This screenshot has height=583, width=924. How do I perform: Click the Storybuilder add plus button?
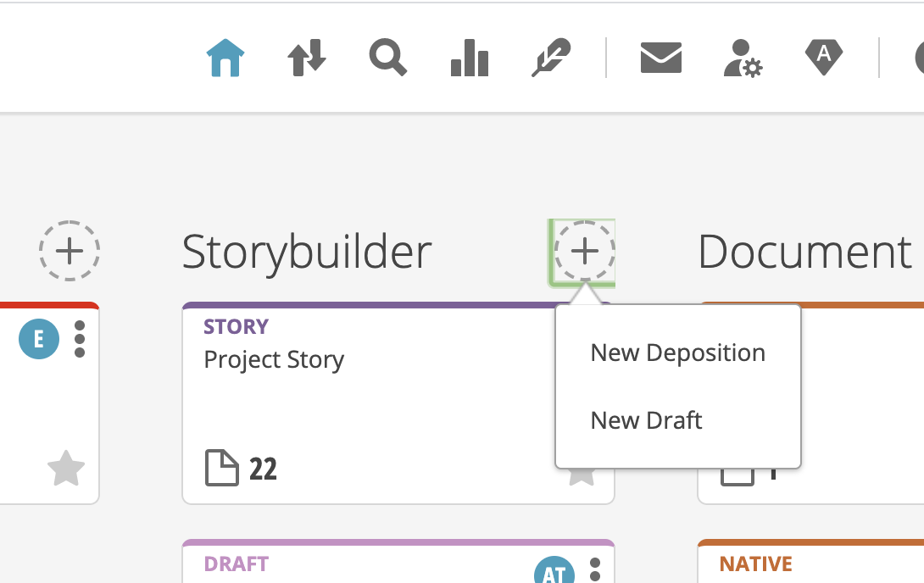585,251
